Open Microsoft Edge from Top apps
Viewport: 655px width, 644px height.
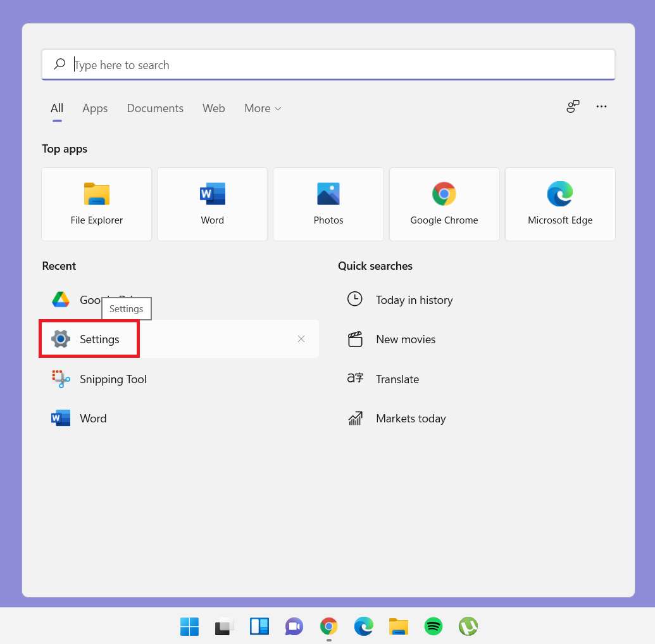click(x=560, y=204)
